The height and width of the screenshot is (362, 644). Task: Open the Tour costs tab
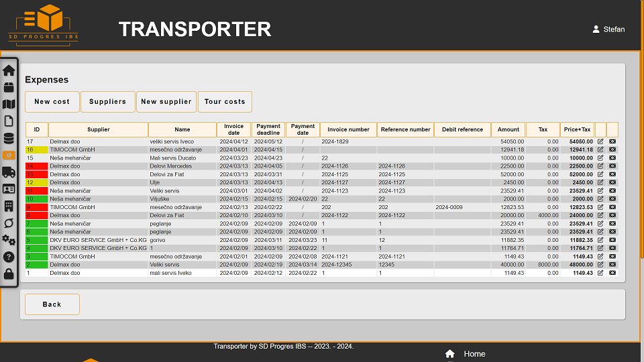(225, 102)
